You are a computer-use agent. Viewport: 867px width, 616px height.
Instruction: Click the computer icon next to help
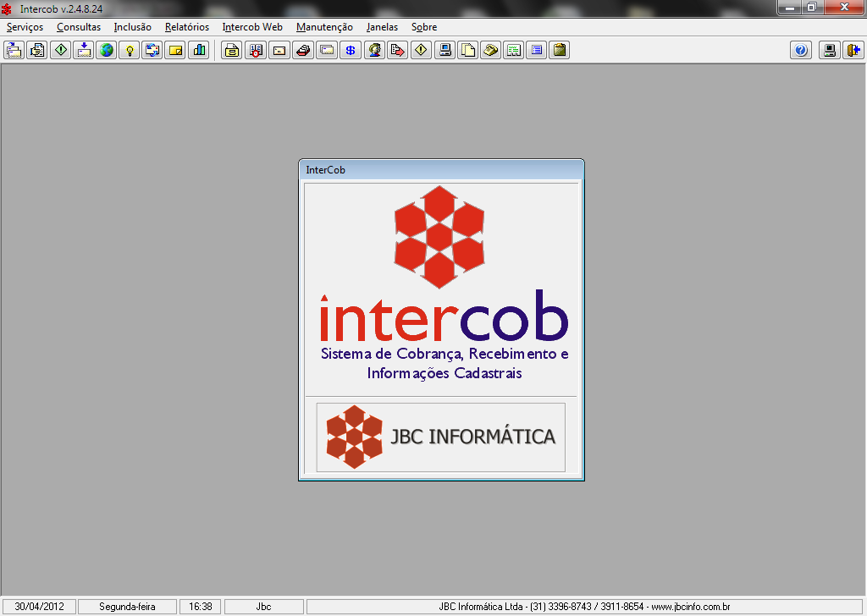(830, 50)
